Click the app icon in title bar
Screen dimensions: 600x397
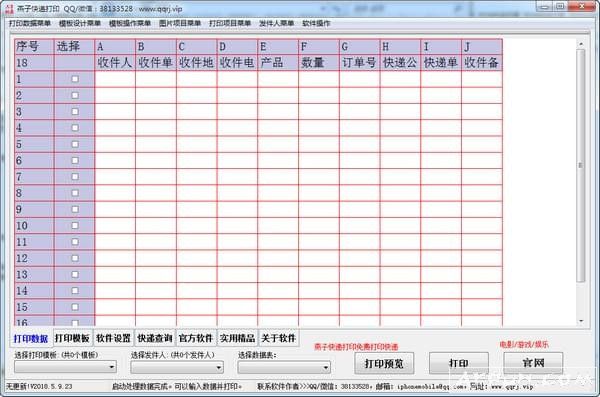(x=8, y=8)
